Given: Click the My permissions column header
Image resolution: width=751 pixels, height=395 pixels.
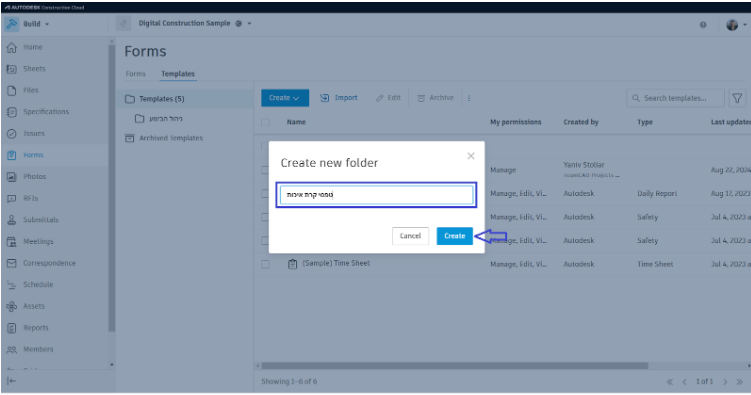Looking at the screenshot, I should coord(515,123).
